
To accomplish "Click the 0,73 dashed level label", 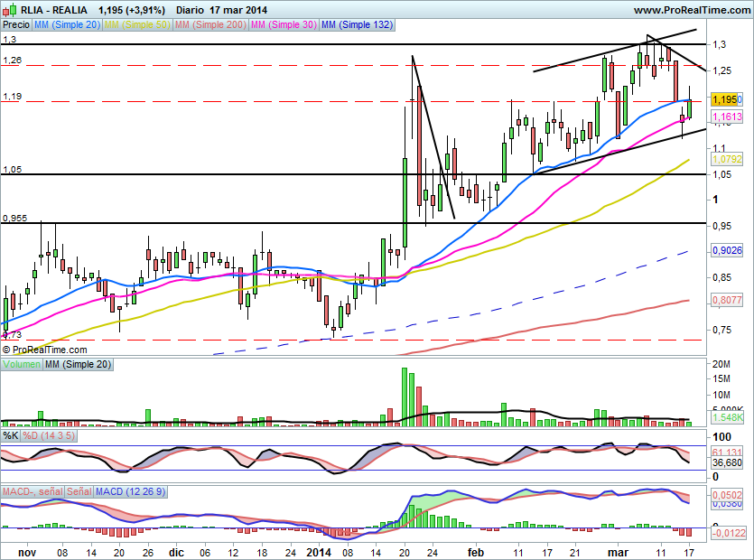I will (x=13, y=334).
